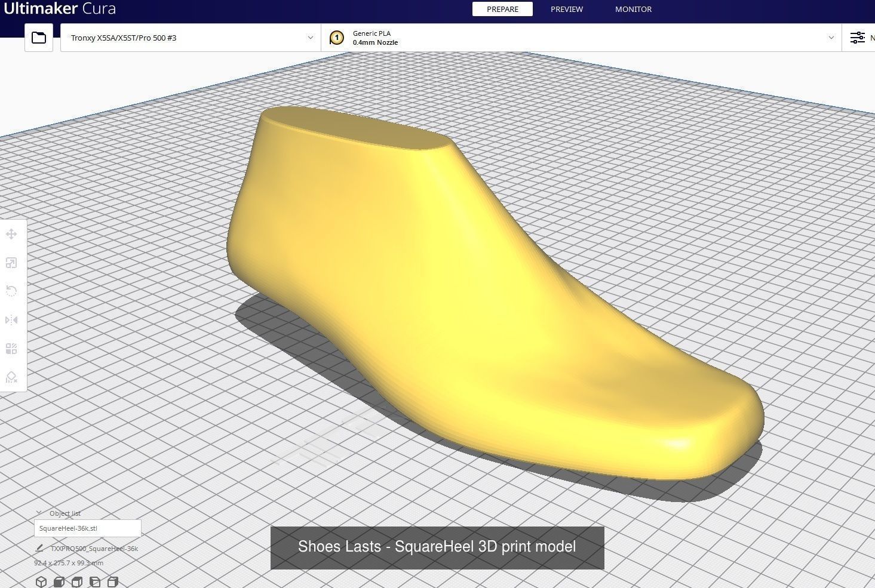Click the extruder 1 material icon
The width and height of the screenshot is (875, 588).
(337, 38)
